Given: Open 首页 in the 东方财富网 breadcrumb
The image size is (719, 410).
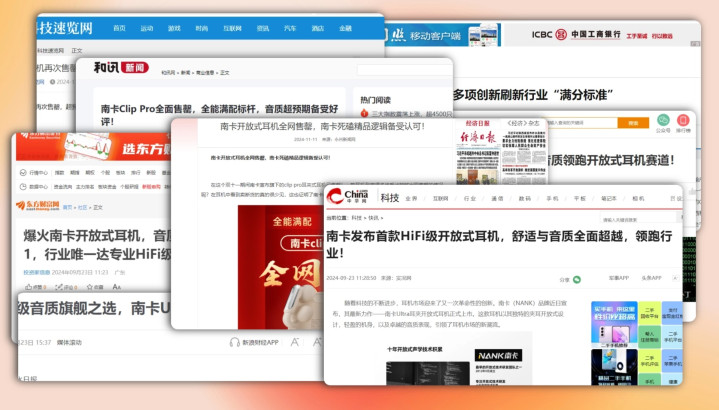Looking at the screenshot, I should pyautogui.click(x=68, y=207).
